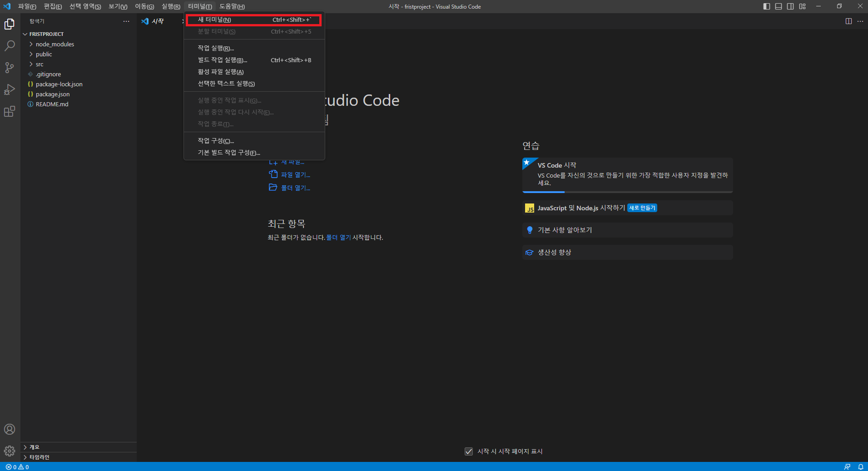Open folder icon beside 폴더 열기

point(273,187)
